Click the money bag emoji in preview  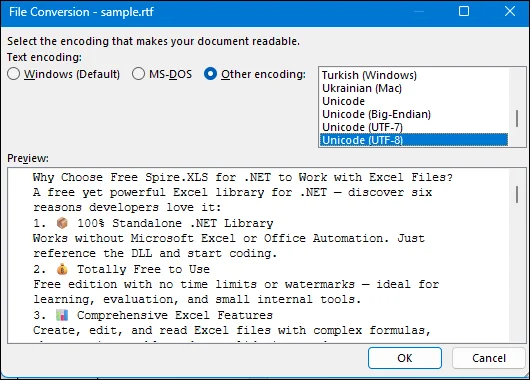(x=62, y=269)
